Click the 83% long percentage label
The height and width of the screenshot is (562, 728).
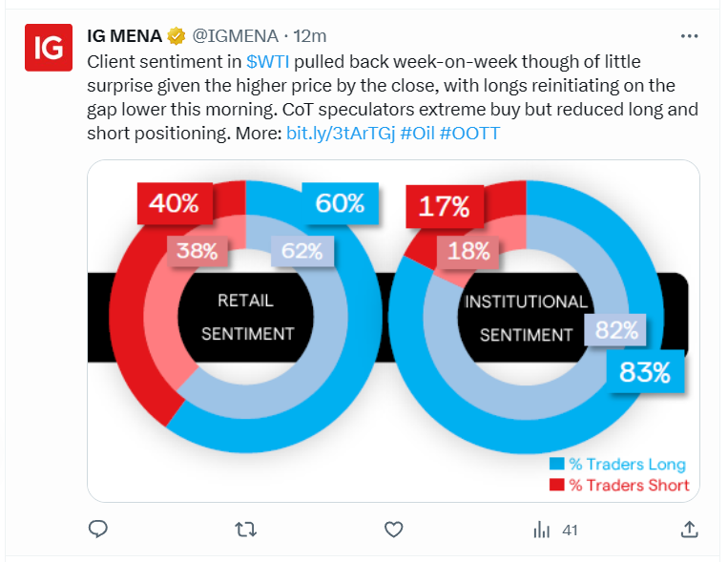(645, 372)
